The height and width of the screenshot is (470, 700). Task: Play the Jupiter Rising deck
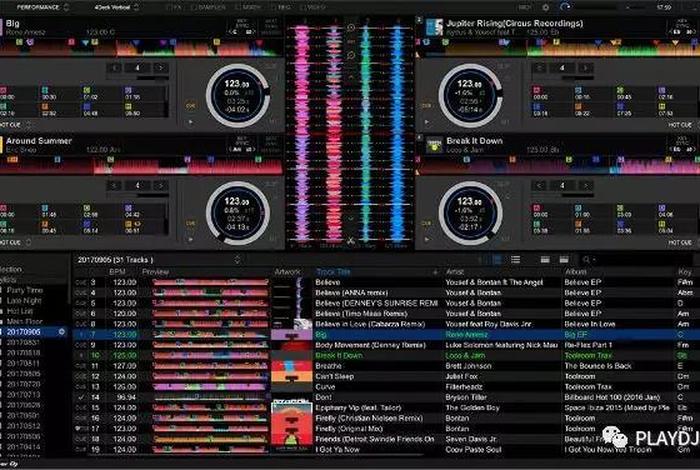click(x=427, y=122)
